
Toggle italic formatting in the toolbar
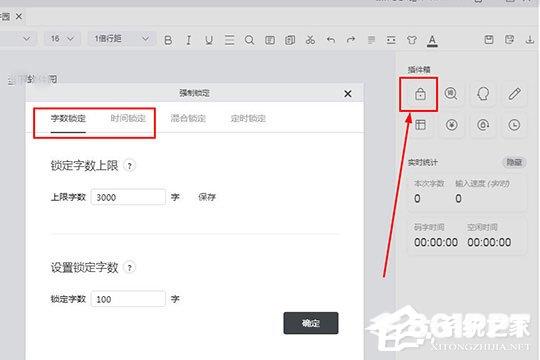(x=188, y=40)
